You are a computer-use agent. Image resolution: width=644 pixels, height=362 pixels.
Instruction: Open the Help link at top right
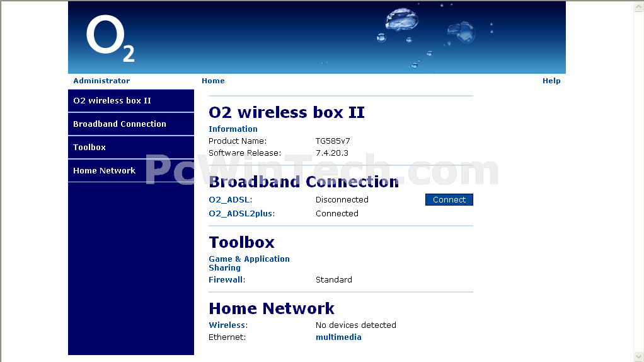(x=551, y=81)
